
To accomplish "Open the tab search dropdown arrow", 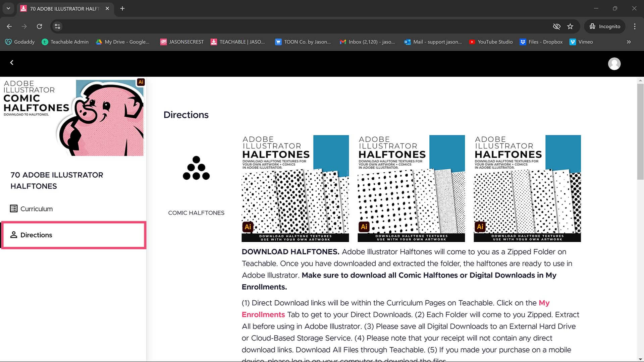I will pyautogui.click(x=8, y=8).
